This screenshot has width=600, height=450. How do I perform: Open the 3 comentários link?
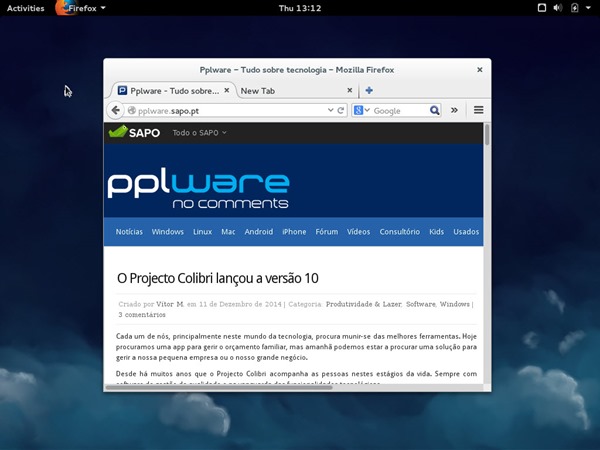tap(142, 315)
